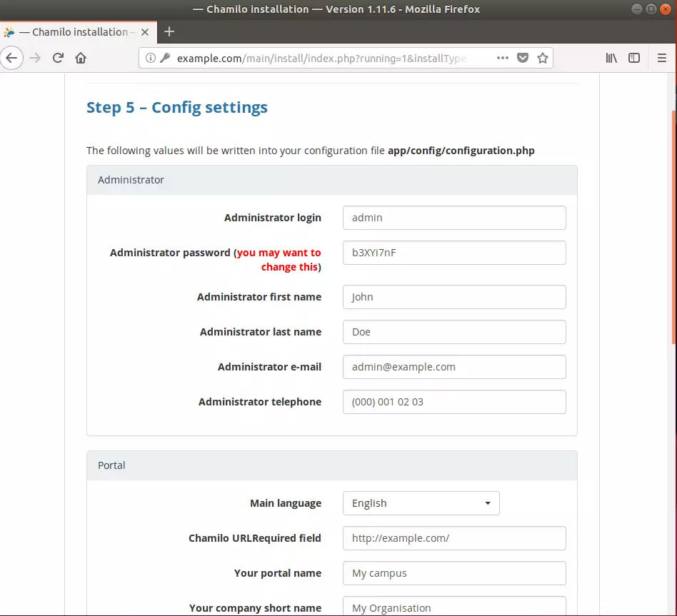Click the Administrator e-mail label
This screenshot has height=616, width=677.
pos(269,367)
